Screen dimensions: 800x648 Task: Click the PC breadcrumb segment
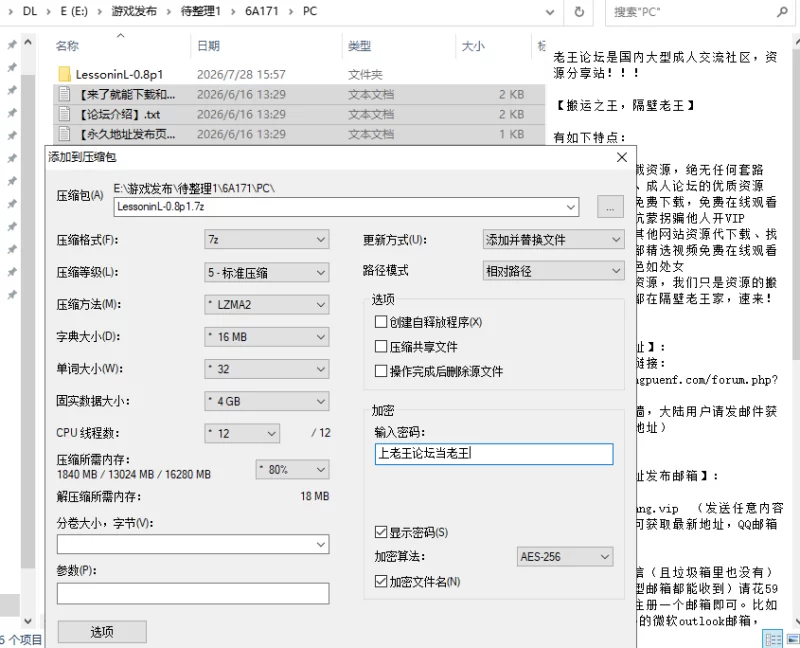pos(310,11)
